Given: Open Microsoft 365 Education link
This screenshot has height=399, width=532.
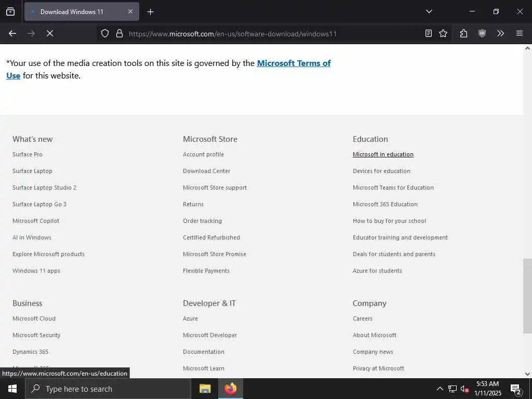Looking at the screenshot, I should tap(385, 204).
